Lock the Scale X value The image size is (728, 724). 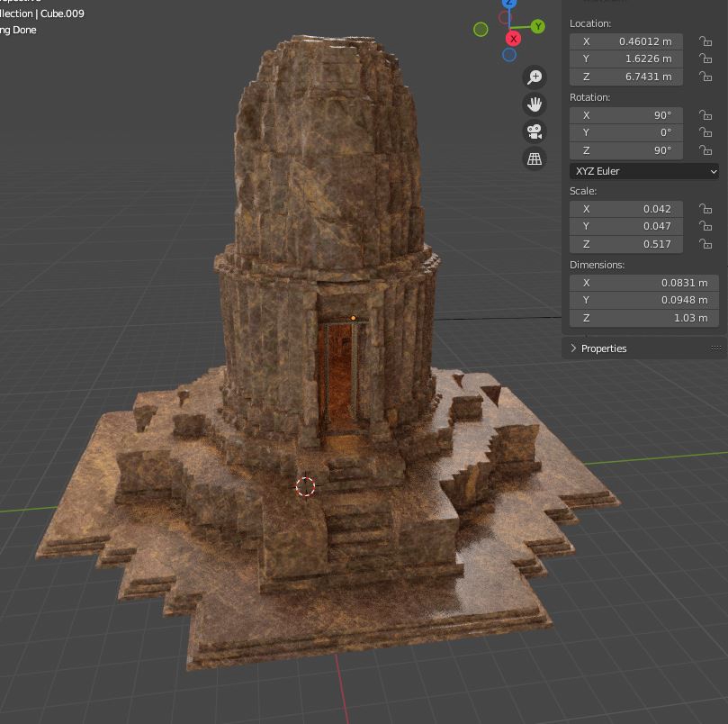click(x=706, y=209)
